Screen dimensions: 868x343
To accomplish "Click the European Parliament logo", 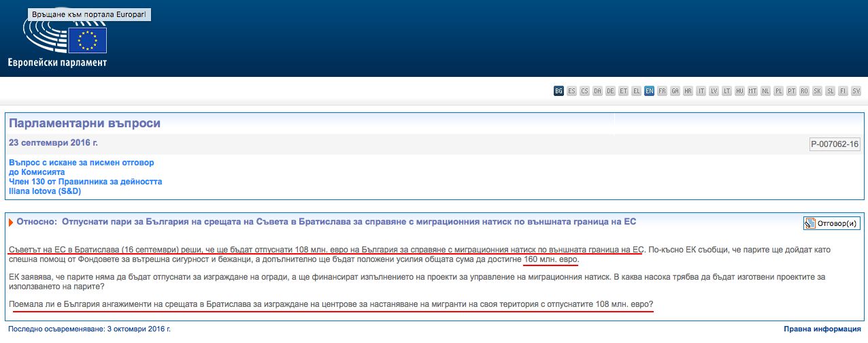I will 65,41.
